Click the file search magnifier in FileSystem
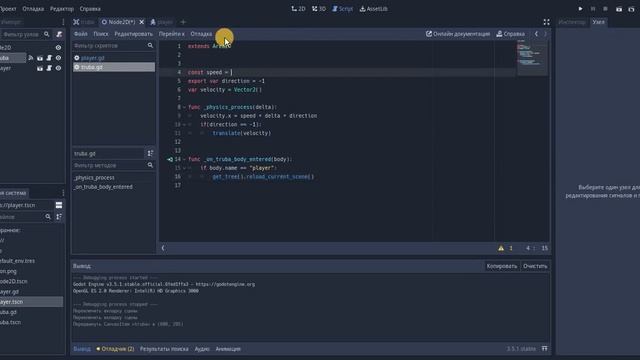 48,217
